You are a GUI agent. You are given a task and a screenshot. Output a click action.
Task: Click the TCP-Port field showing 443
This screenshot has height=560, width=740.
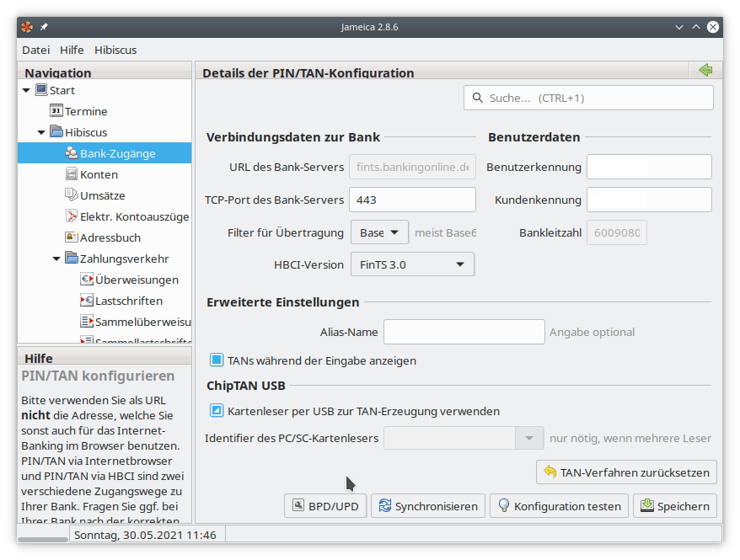(412, 200)
